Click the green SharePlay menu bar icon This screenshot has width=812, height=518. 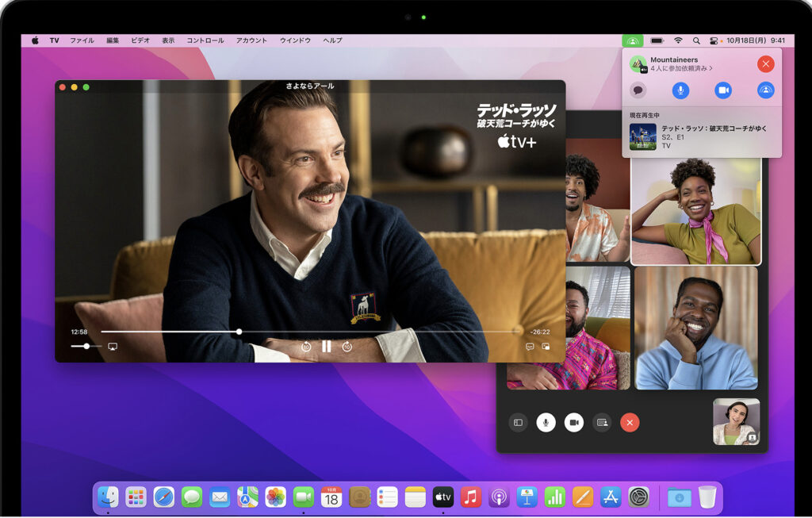click(x=632, y=40)
